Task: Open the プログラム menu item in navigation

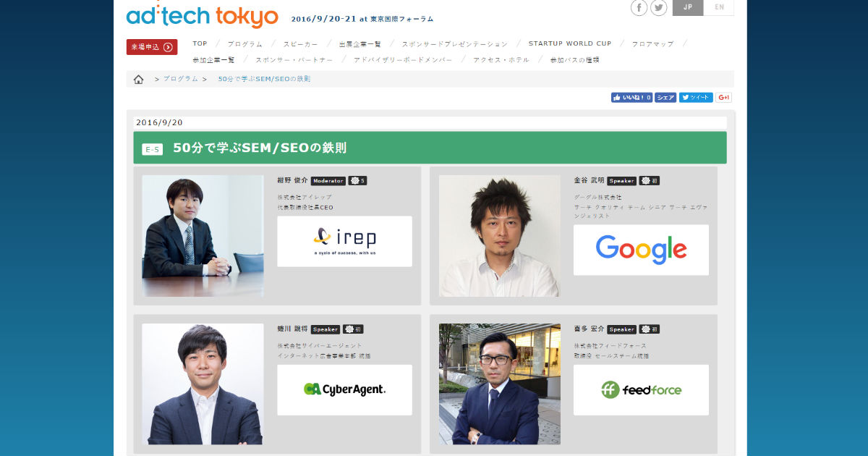Action: [244, 44]
